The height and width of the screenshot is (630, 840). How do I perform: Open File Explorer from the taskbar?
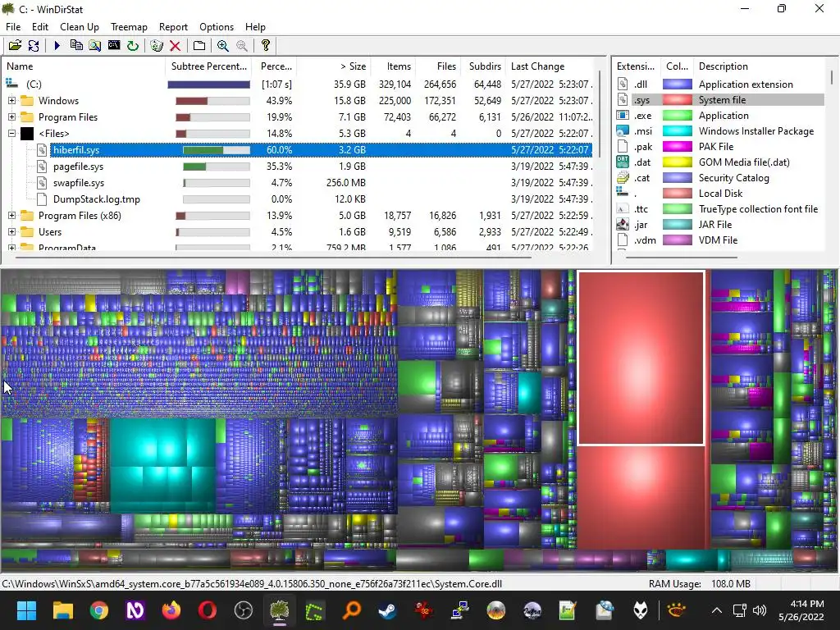(62, 609)
